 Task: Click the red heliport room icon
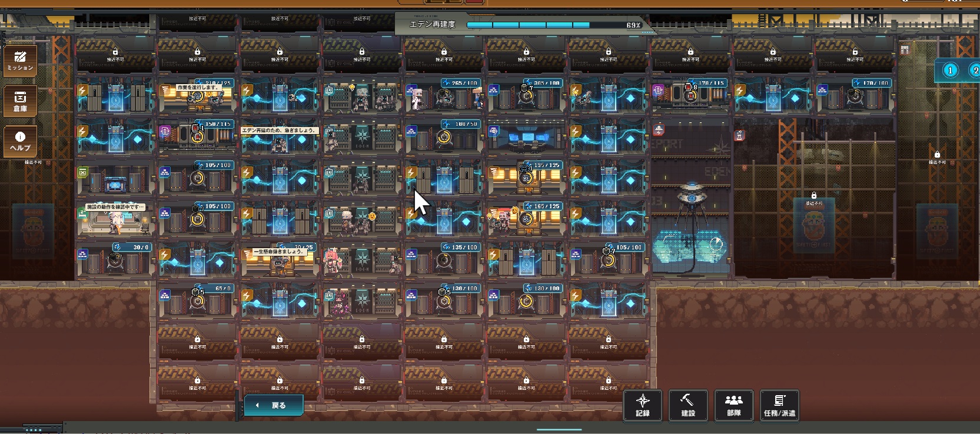[x=659, y=130]
